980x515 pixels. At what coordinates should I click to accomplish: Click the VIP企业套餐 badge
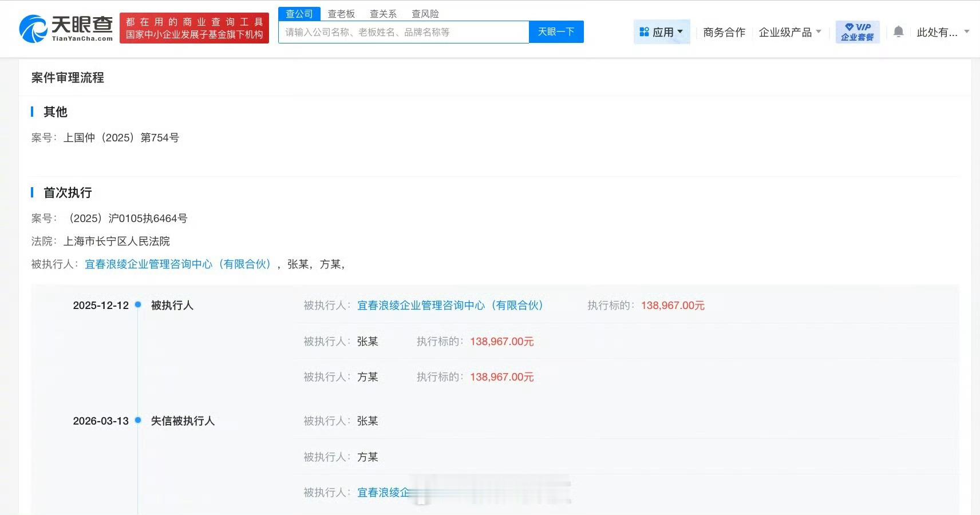[857, 31]
